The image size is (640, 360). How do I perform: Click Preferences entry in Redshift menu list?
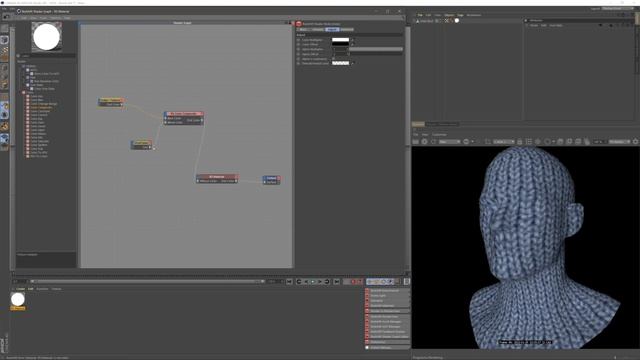click(x=387, y=342)
